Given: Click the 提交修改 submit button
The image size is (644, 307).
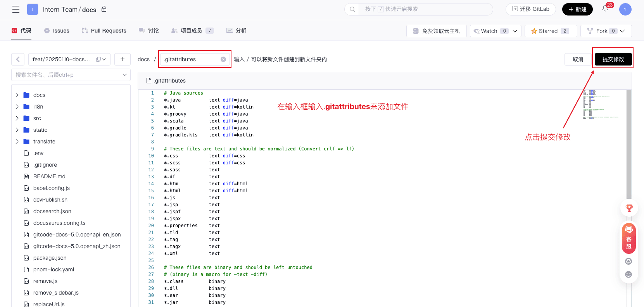Looking at the screenshot, I should pos(613,59).
